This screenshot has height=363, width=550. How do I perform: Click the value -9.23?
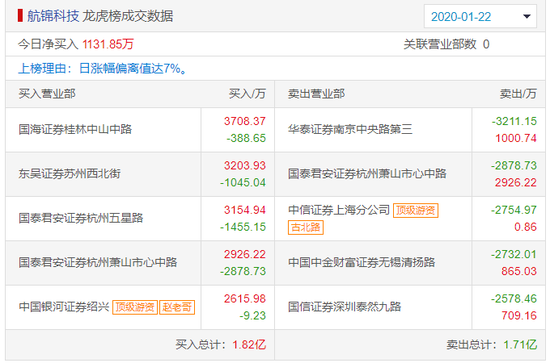pos(253,316)
